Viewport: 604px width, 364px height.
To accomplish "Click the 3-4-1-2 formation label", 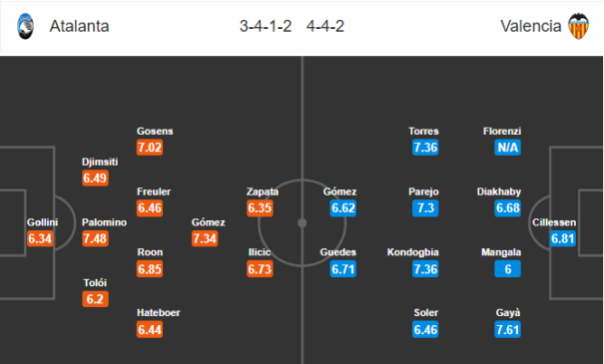I will tap(266, 26).
